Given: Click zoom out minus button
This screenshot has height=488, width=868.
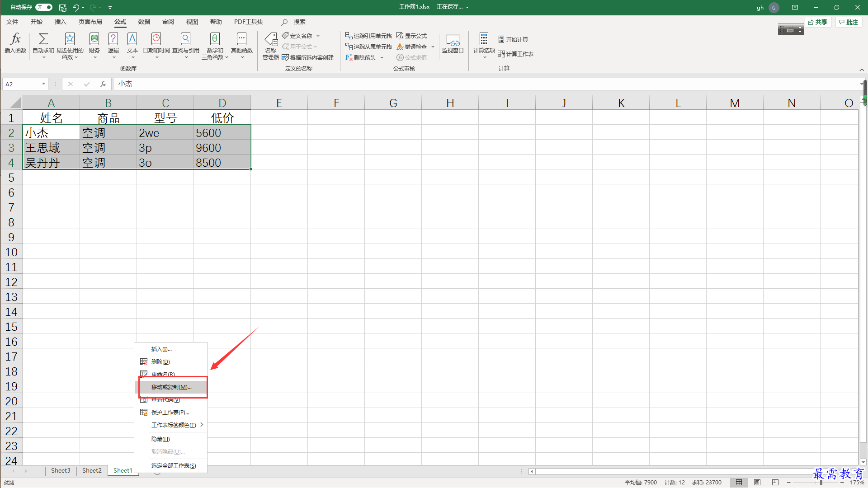Looking at the screenshot, I should (789, 483).
